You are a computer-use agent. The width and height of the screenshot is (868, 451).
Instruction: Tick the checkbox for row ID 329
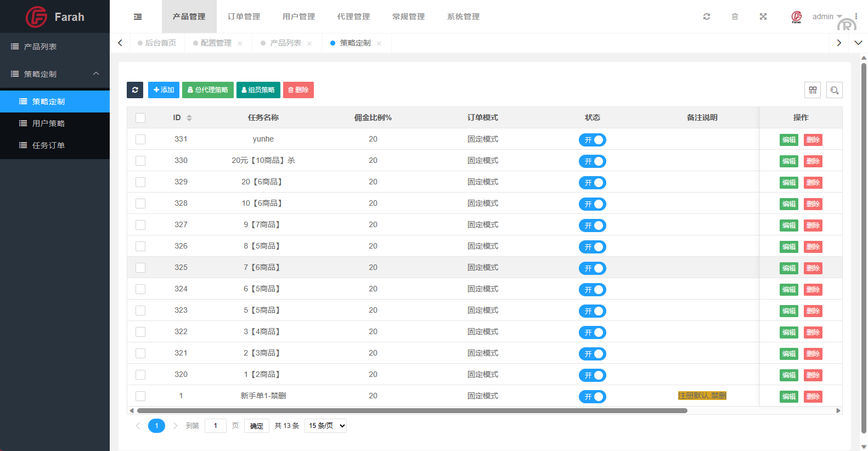(x=140, y=182)
